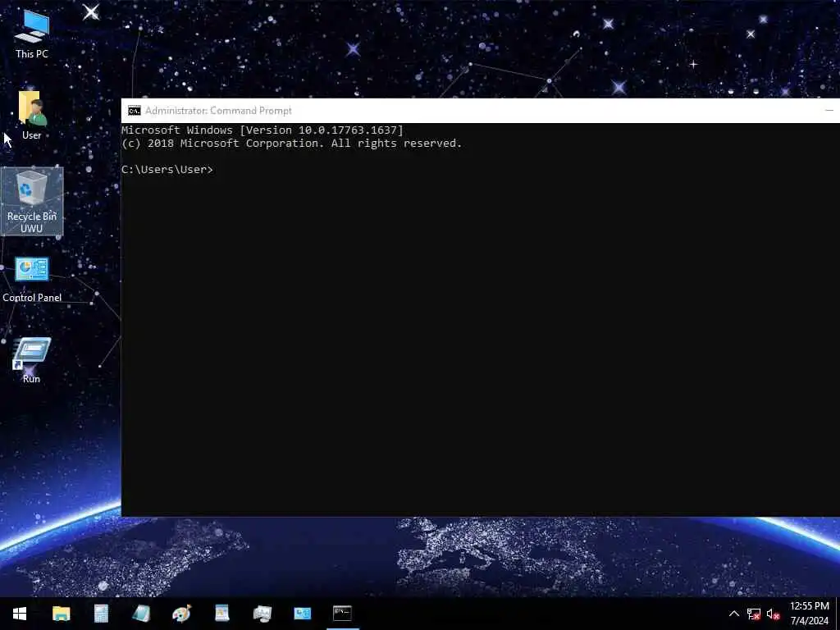The width and height of the screenshot is (840, 630).
Task: Click the C:\Users\User> prompt line
Action: (x=167, y=169)
